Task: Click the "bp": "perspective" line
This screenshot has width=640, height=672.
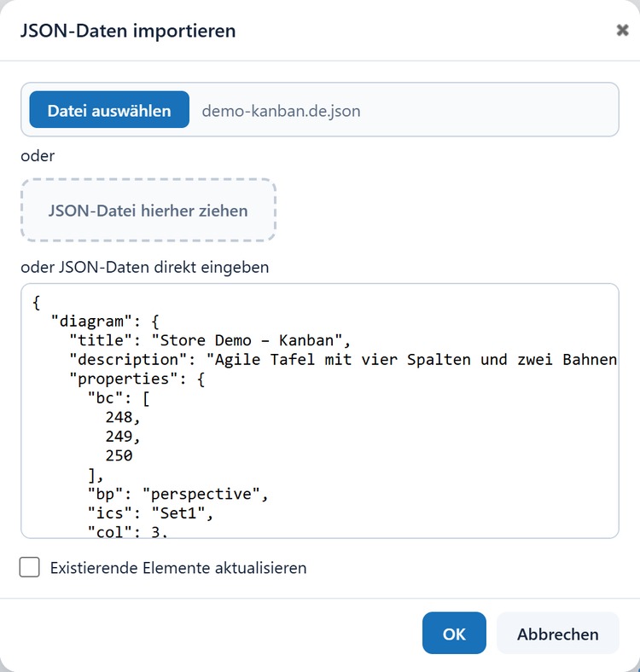Action: pos(178,494)
